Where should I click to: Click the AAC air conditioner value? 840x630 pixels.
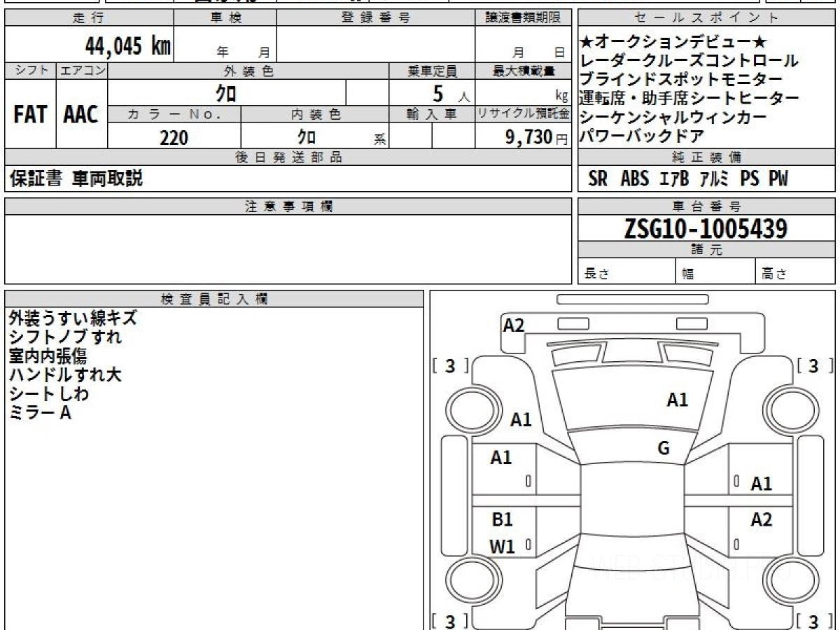[x=81, y=115]
